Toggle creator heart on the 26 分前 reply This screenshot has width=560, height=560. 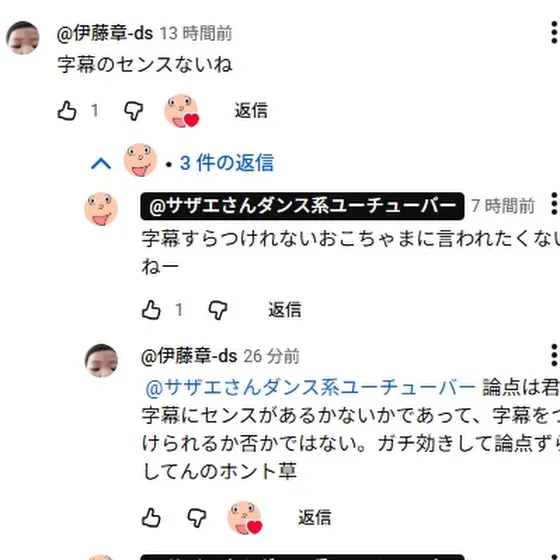click(245, 518)
